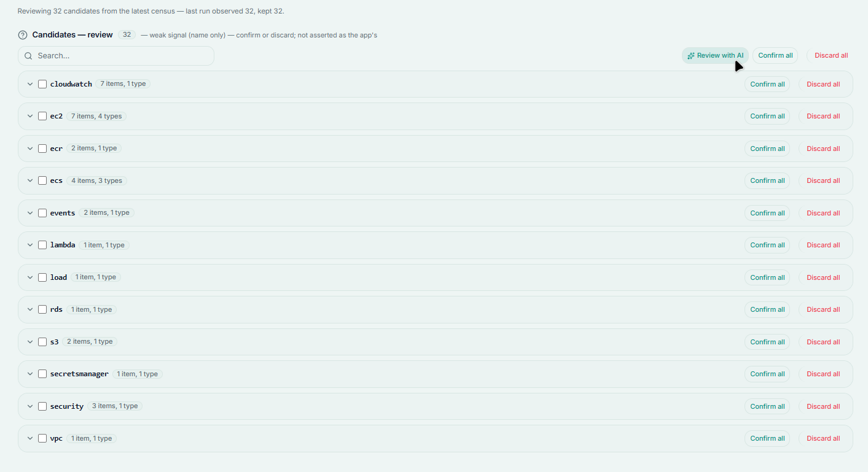Focus the Search input field
This screenshot has width=868, height=472.
tap(116, 56)
